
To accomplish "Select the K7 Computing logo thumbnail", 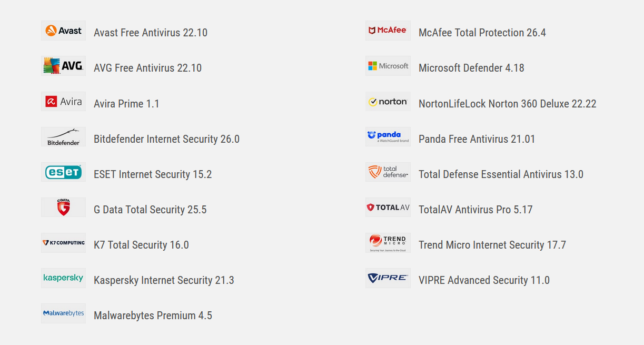I will coord(63,243).
